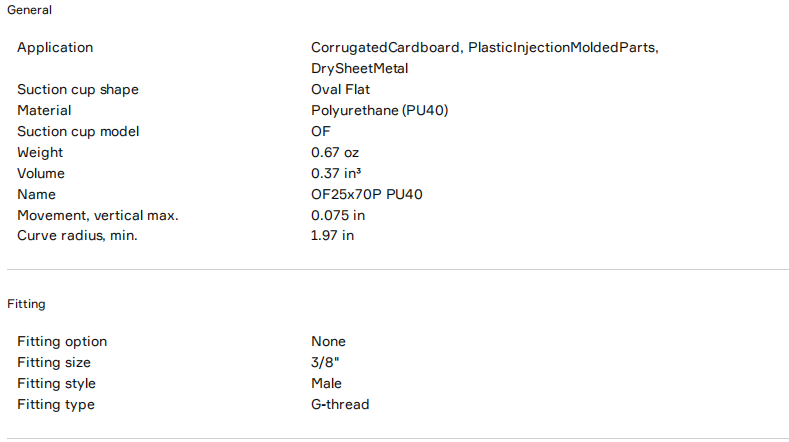Click the G-thread fitting type value

(340, 405)
